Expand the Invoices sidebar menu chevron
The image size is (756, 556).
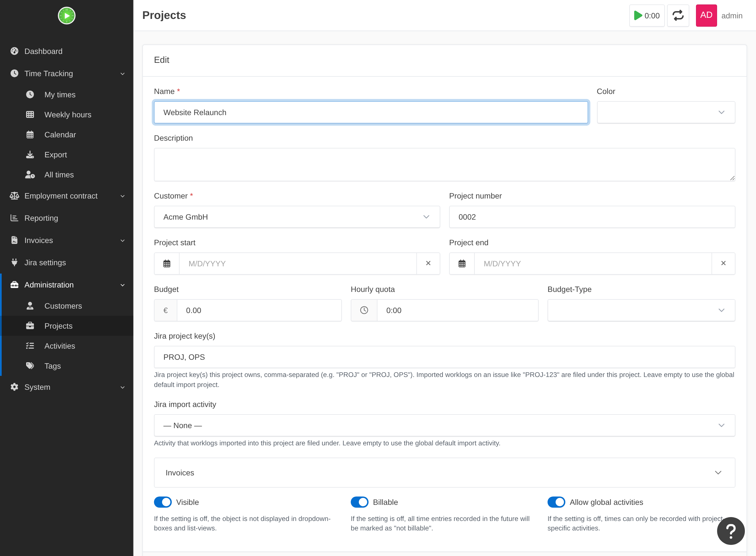[123, 241]
